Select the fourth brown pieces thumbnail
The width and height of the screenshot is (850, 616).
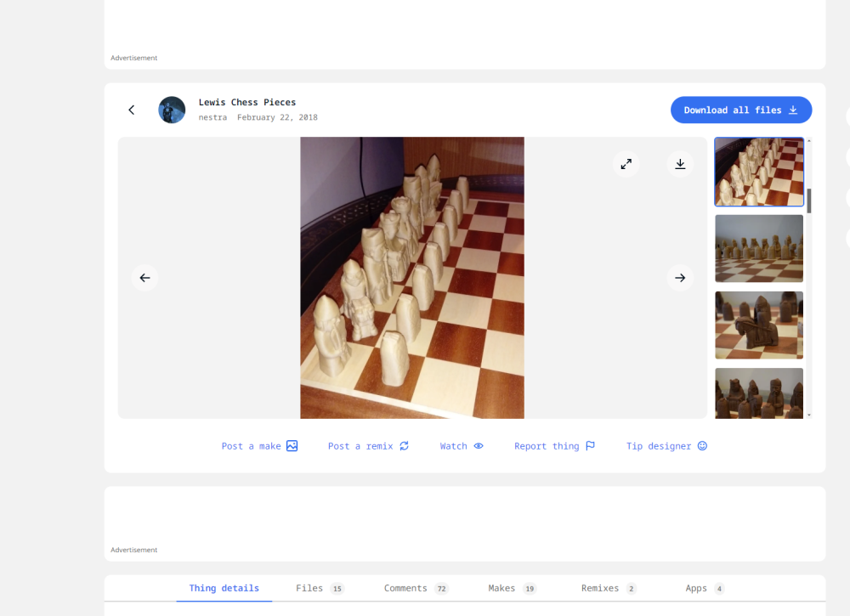pyautogui.click(x=759, y=393)
